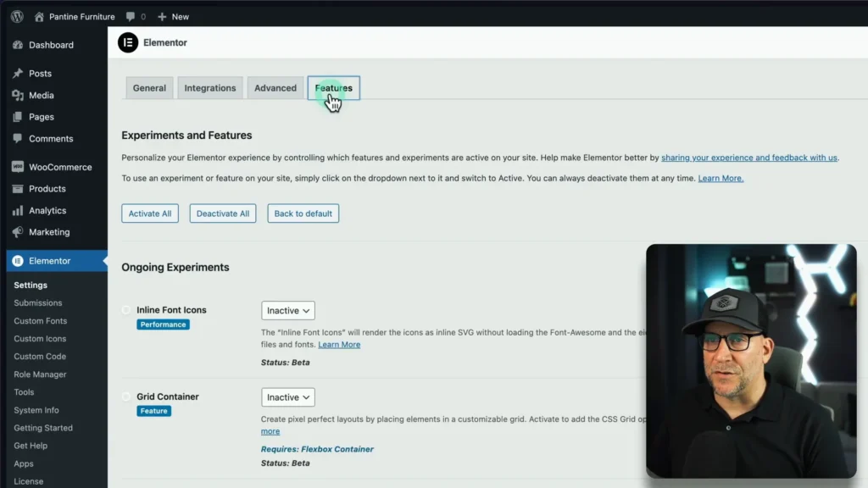Click Requires: Flexbox Container text
Viewport: 868px width, 488px height.
317,449
